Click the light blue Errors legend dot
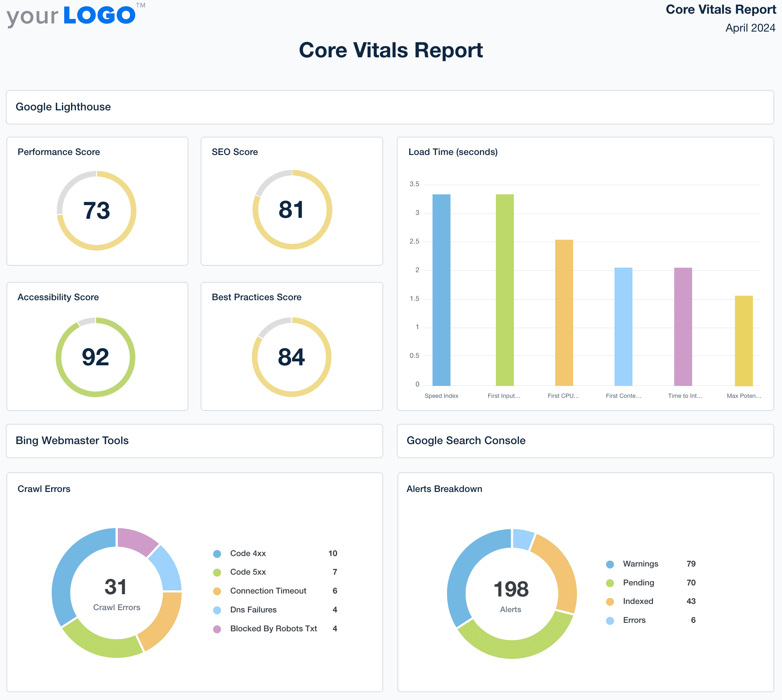 click(610, 620)
